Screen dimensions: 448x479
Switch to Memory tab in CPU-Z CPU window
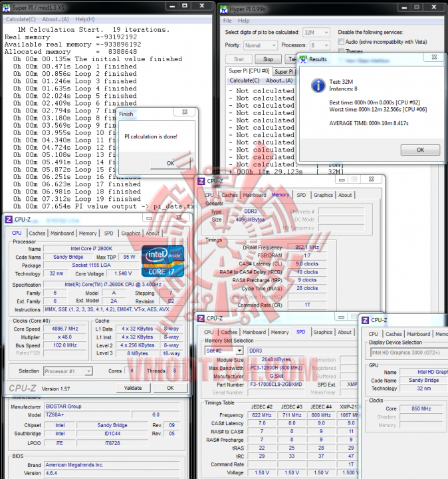coord(88,233)
